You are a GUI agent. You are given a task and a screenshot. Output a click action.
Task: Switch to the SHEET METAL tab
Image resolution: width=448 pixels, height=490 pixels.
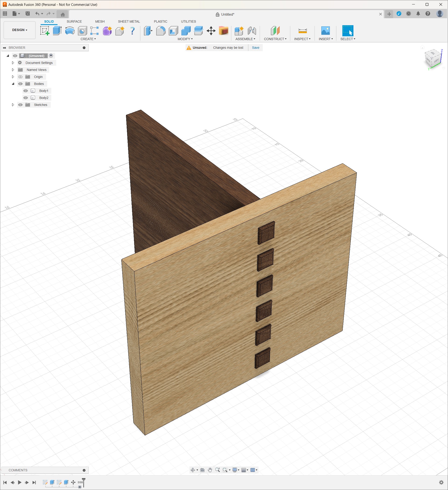[x=129, y=21]
